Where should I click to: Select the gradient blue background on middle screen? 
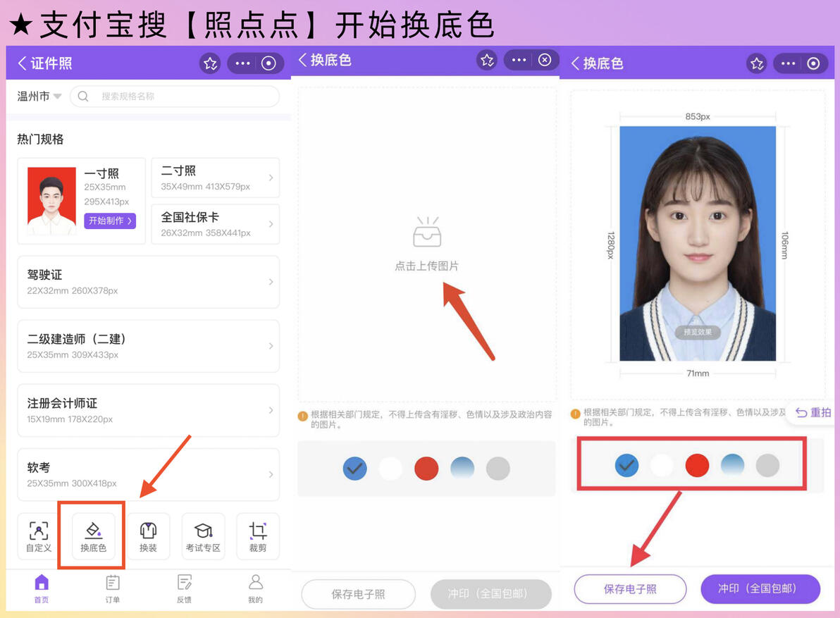point(462,467)
